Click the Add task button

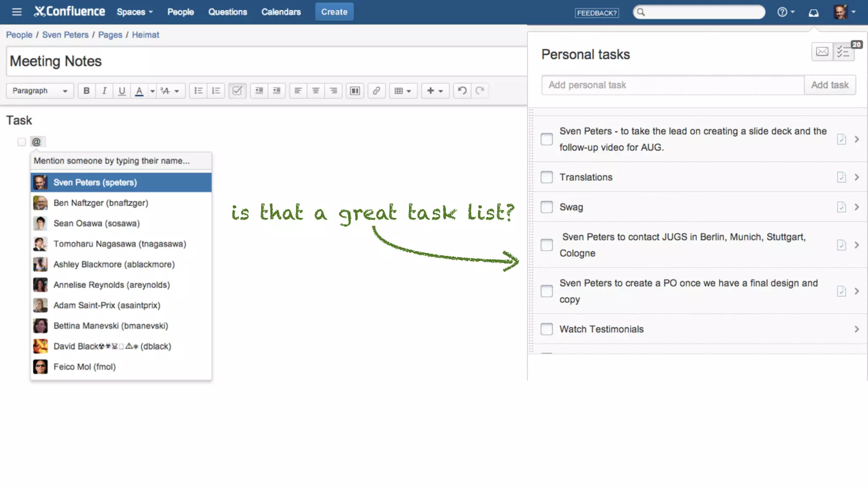(x=830, y=85)
